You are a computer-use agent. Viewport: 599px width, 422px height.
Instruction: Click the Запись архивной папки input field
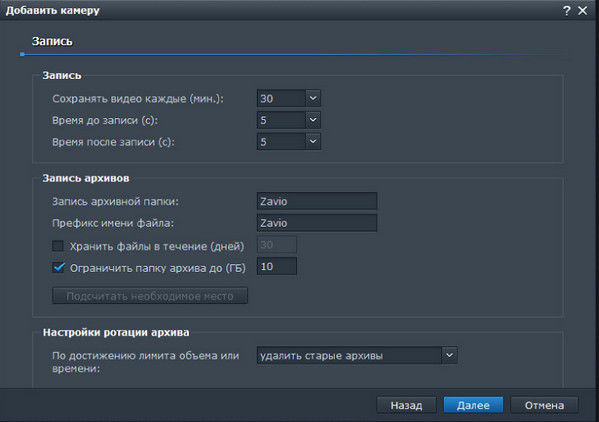click(x=317, y=201)
